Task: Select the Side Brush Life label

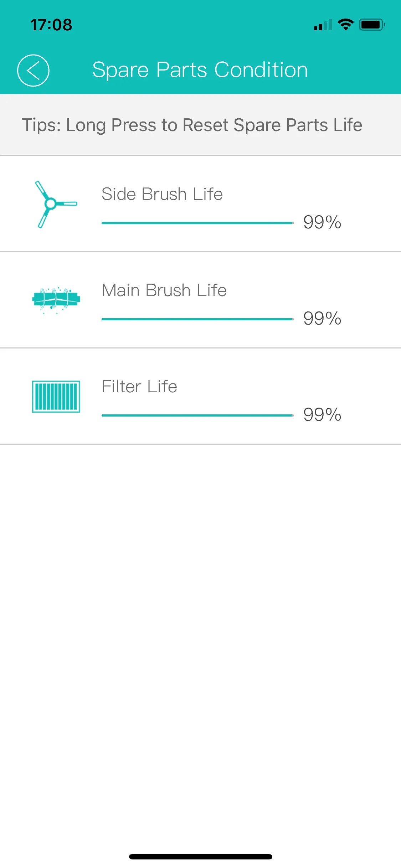Action: (162, 194)
